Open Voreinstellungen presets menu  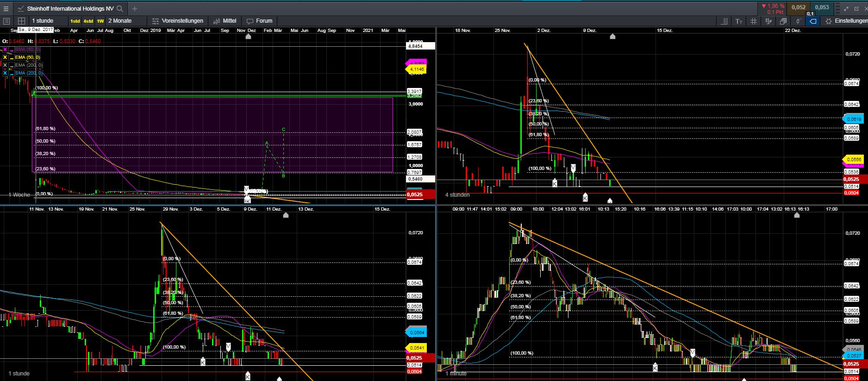tap(178, 21)
